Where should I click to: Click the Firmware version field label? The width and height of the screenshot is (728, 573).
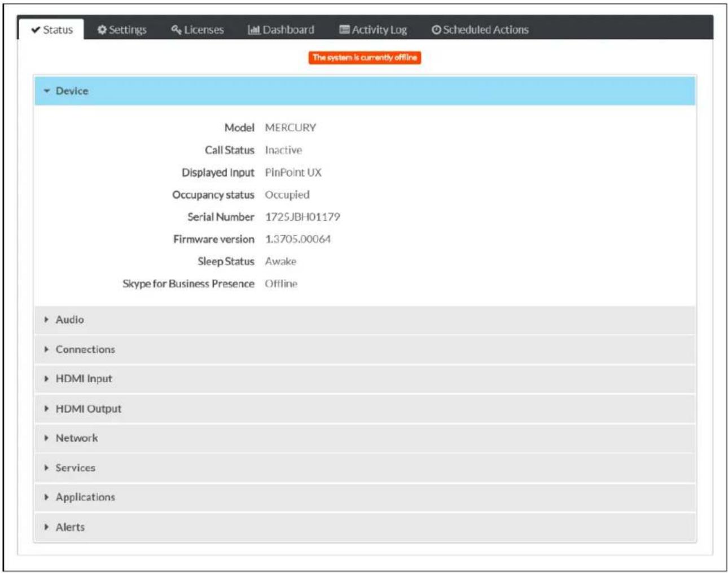tap(214, 239)
